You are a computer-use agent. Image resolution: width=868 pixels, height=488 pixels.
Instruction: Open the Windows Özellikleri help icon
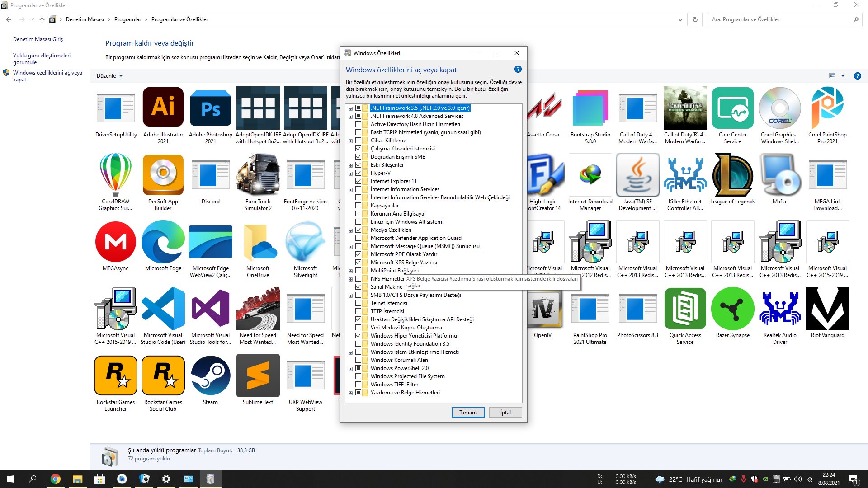point(518,69)
